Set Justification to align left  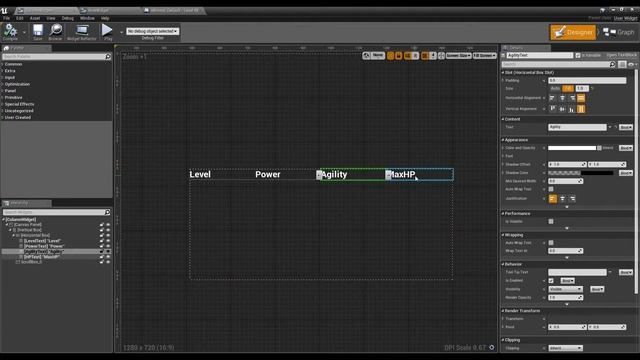tap(553, 199)
